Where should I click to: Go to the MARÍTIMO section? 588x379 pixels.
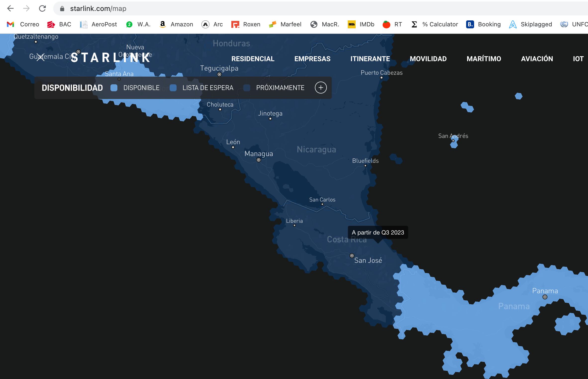pyautogui.click(x=484, y=59)
